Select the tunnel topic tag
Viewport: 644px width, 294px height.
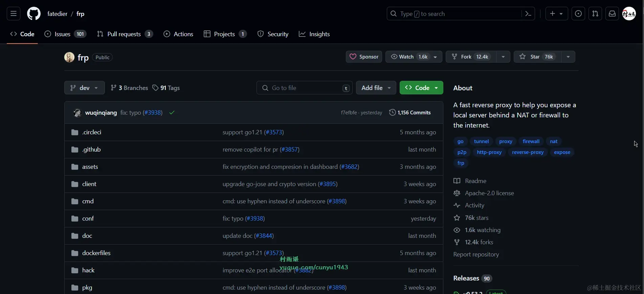coord(481,141)
